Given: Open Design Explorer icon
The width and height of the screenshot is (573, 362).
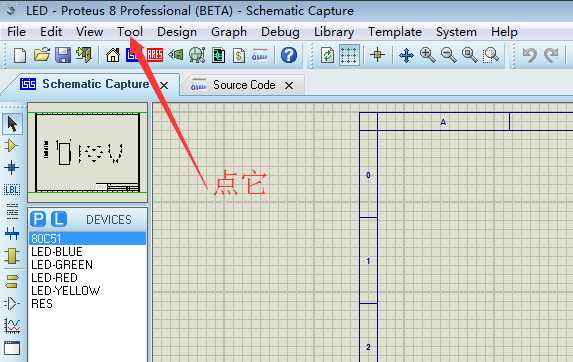Looking at the screenshot, I should click(218, 56).
